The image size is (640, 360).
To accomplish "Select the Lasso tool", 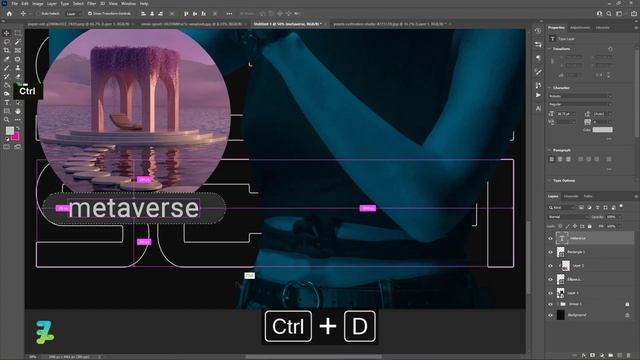I will click(7, 42).
